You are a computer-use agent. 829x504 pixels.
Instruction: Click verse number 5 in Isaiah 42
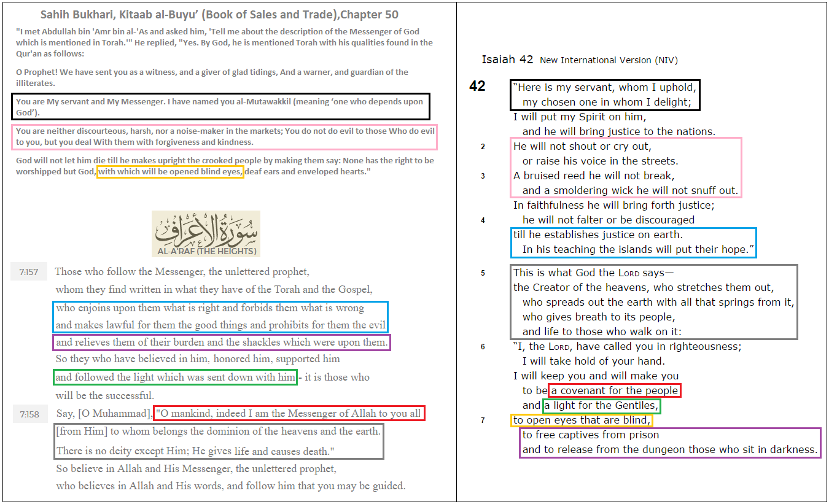click(483, 272)
